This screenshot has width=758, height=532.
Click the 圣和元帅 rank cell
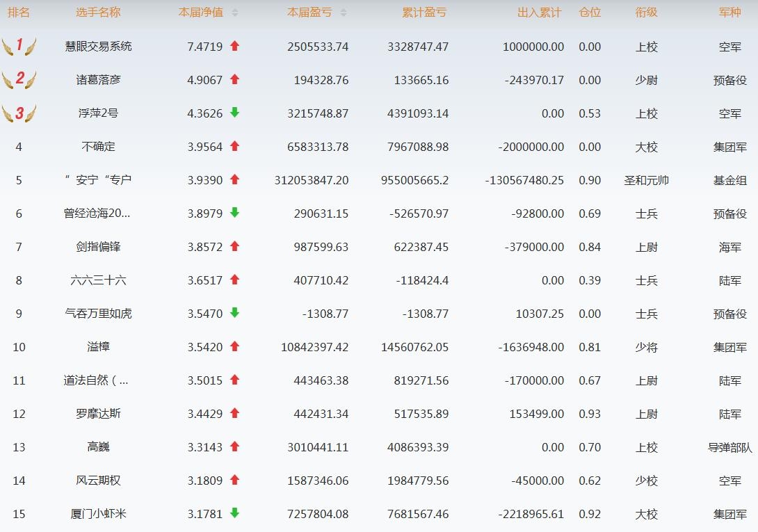pos(646,180)
